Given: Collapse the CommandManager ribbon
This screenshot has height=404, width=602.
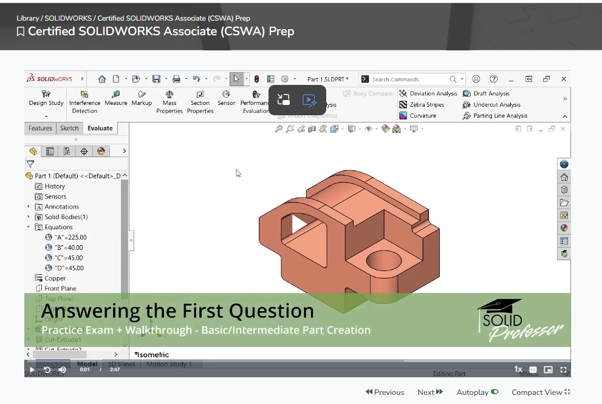Looking at the screenshot, I should click(565, 116).
